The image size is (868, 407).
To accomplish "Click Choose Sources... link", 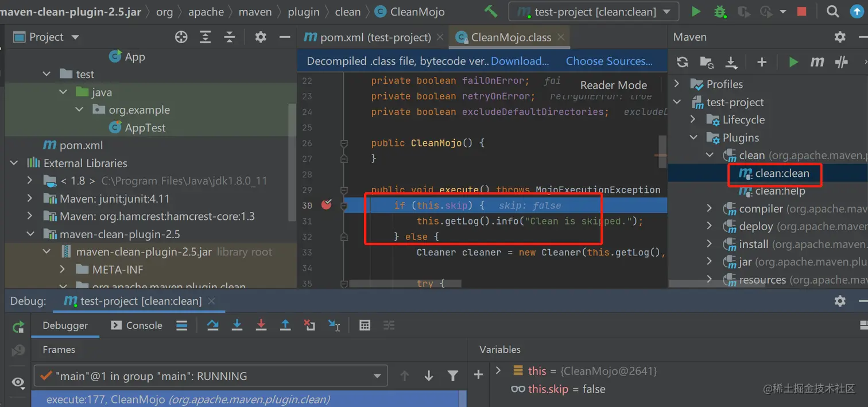I will tap(609, 61).
